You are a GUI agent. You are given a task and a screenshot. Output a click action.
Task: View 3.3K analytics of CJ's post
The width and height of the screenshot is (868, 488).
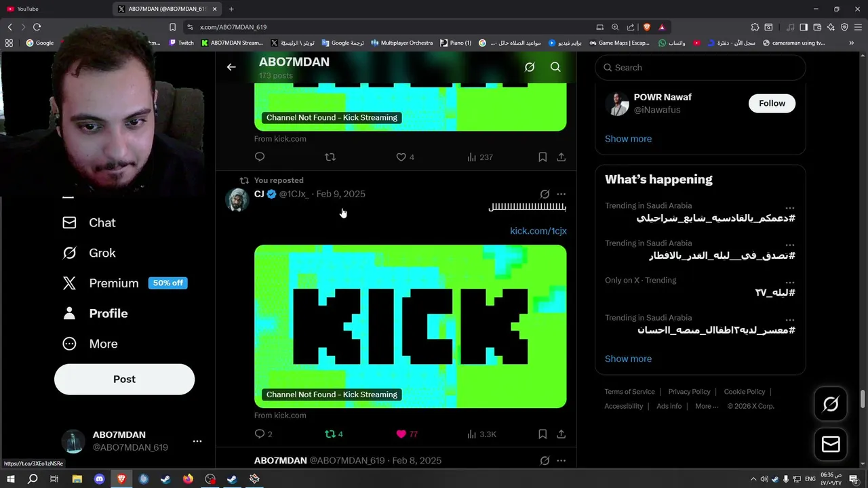click(x=481, y=434)
